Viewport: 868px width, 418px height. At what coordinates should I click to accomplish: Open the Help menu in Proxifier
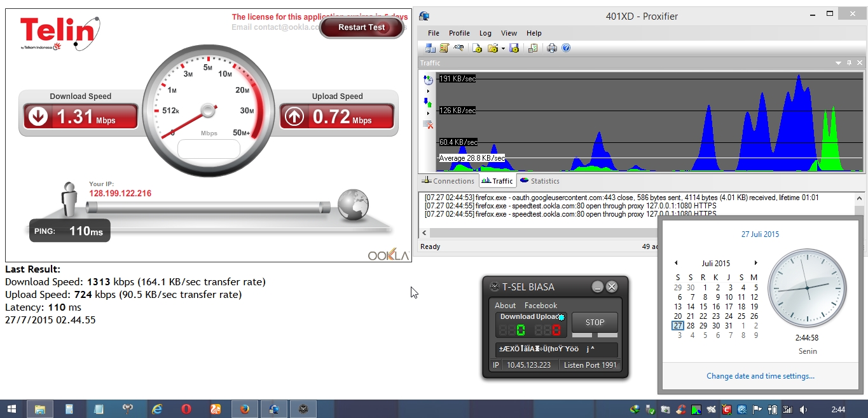[x=534, y=33]
